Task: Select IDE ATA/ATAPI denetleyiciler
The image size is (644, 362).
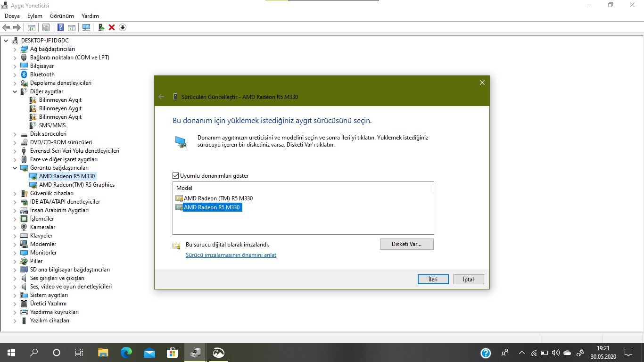Action: point(65,202)
